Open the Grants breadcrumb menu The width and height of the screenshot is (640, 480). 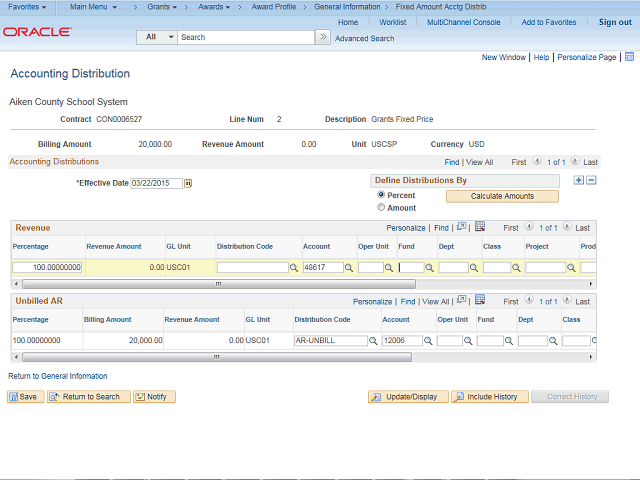point(162,7)
